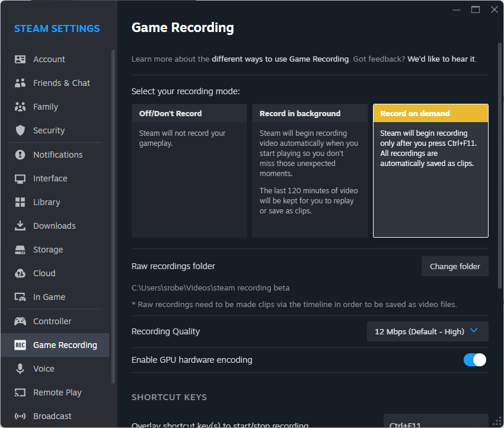
Task: Open the Interface settings section
Action: point(51,178)
